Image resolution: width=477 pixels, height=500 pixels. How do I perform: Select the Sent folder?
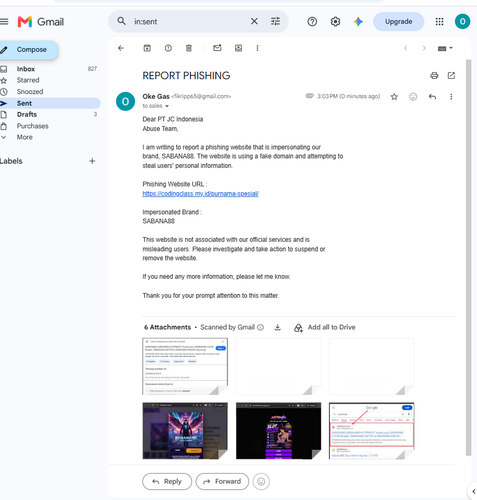[x=50, y=103]
